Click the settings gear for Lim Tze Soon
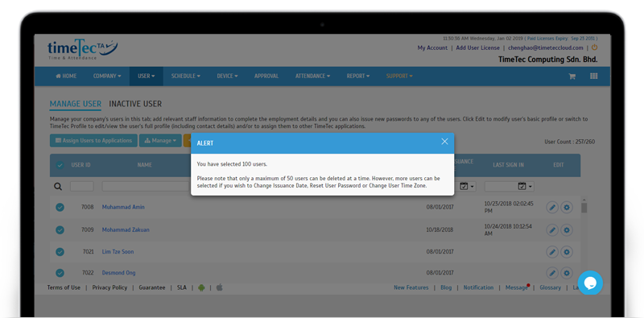Image resolution: width=644 pixels, height=318 pixels. coord(567,252)
